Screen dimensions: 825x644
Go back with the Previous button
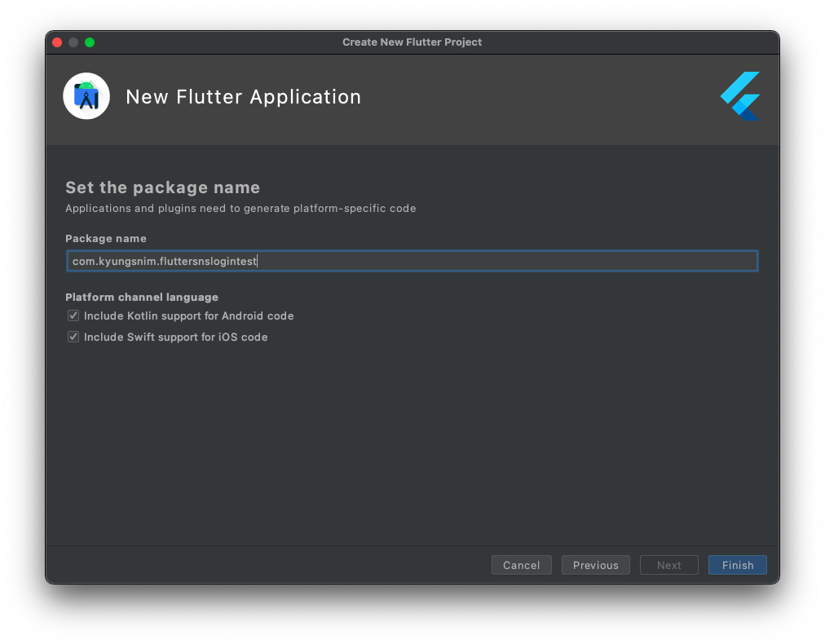(596, 565)
